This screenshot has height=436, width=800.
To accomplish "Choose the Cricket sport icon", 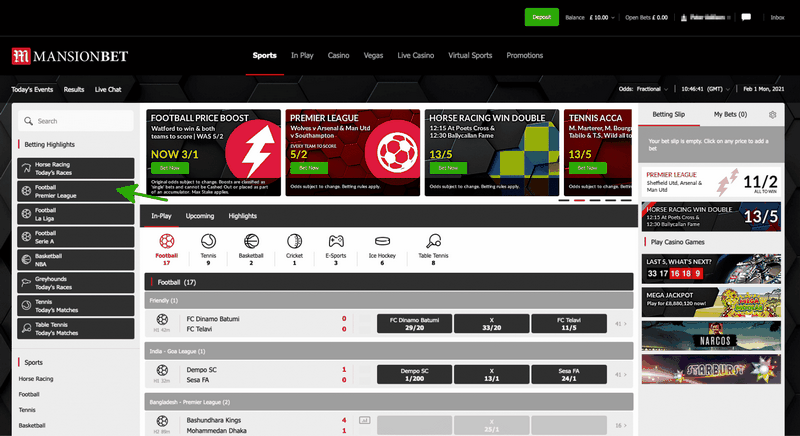I will 294,241.
